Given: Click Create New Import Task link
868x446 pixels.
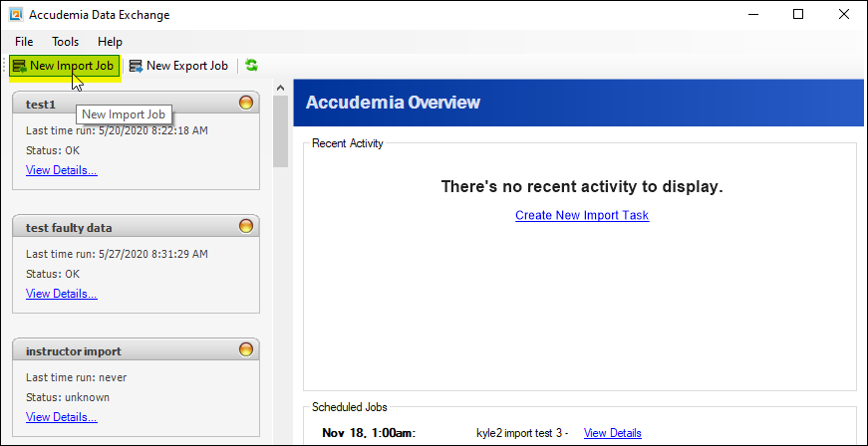Looking at the screenshot, I should pyautogui.click(x=582, y=215).
